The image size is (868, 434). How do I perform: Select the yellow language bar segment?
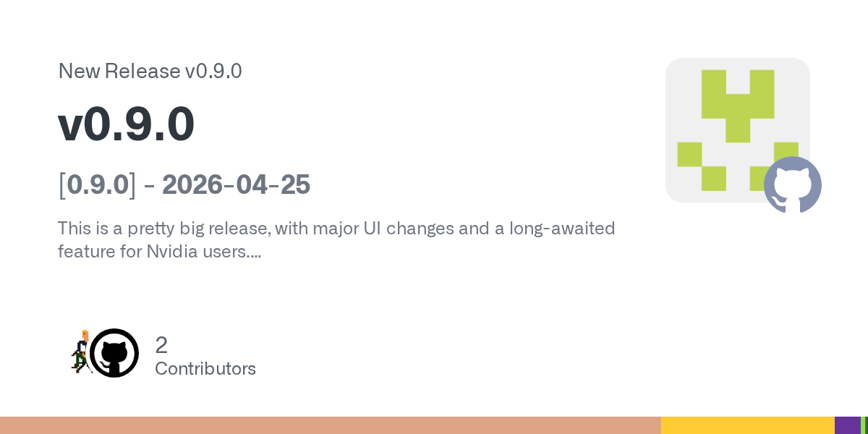pos(747,425)
